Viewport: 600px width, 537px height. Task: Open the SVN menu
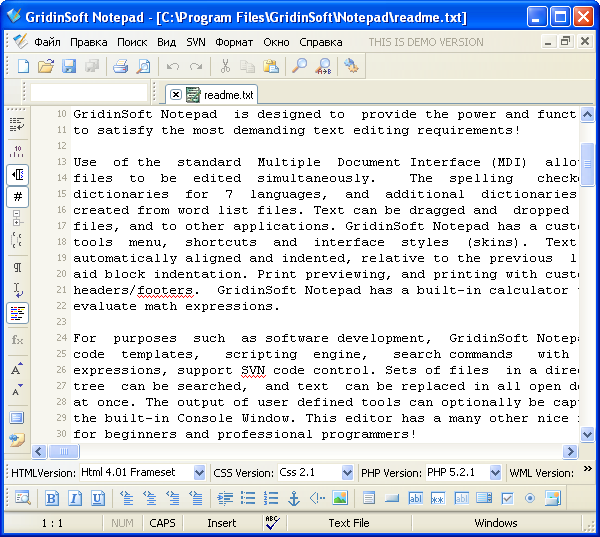[x=196, y=42]
